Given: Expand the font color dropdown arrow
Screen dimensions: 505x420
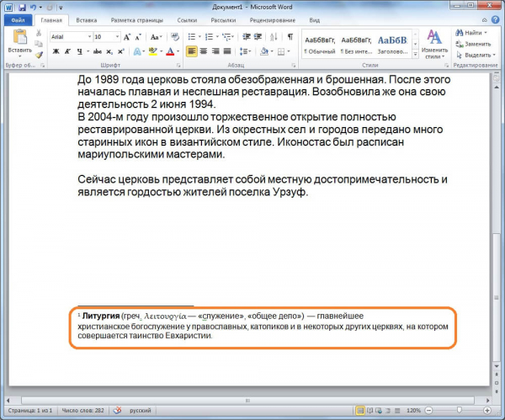Looking at the screenshot, I should [x=178, y=51].
